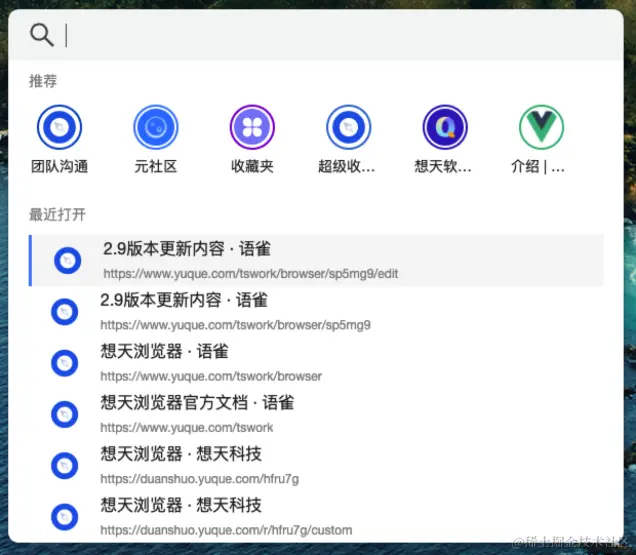Viewport: 636px width, 555px height.
Task: Click favicon of duanshuo hfru7g entry
Action: [64, 466]
